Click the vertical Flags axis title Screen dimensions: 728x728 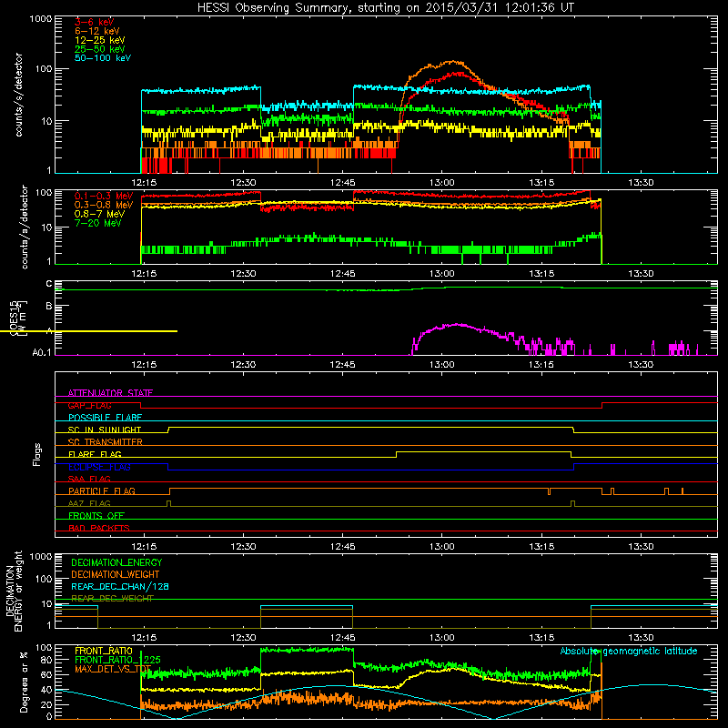pyautogui.click(x=37, y=454)
